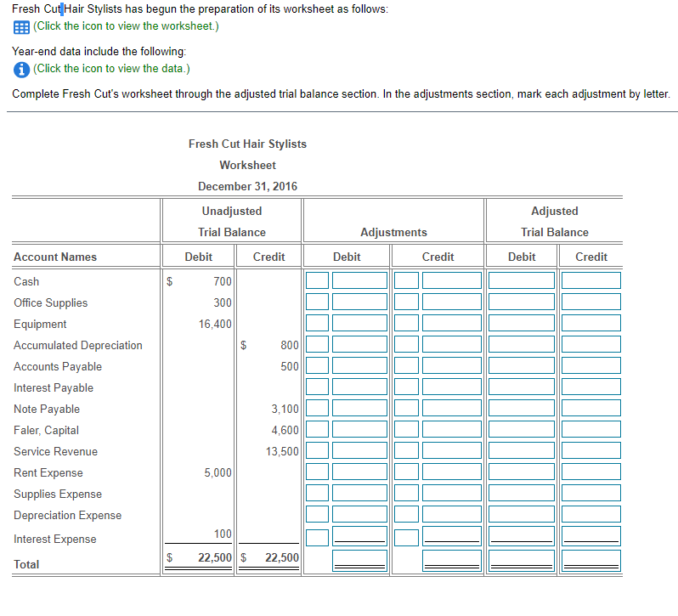Select Note Payable adjustments debit letter box
Viewport: 678px width, 616px height.
[x=317, y=407]
